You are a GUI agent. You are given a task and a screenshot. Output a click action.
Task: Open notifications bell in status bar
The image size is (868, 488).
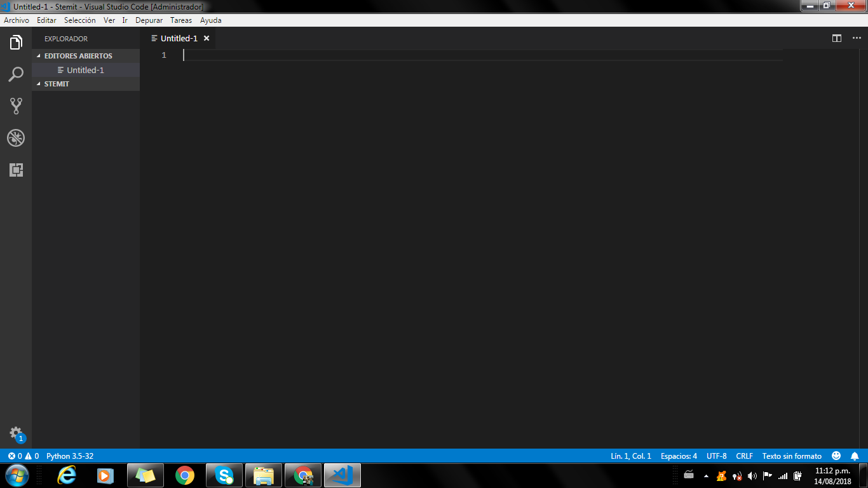[855, 456]
